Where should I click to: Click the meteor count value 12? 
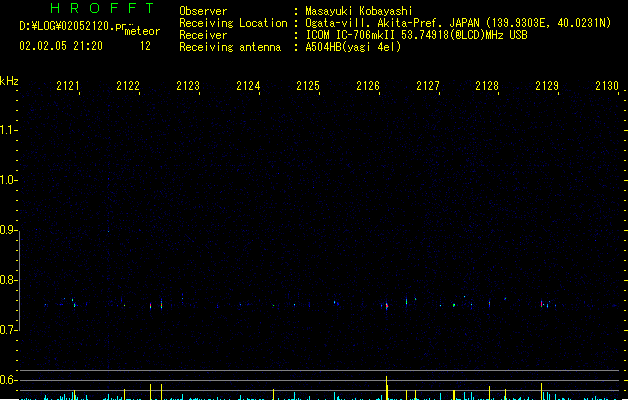click(145, 46)
